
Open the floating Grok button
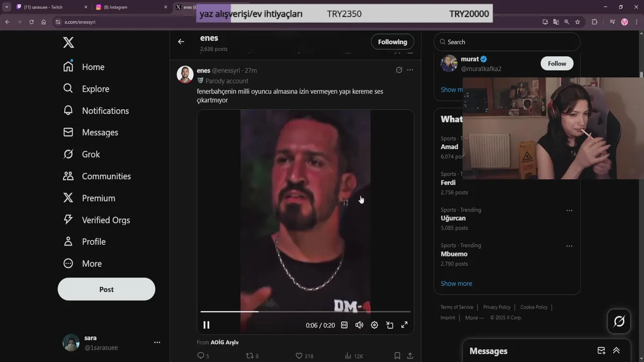pyautogui.click(x=619, y=321)
